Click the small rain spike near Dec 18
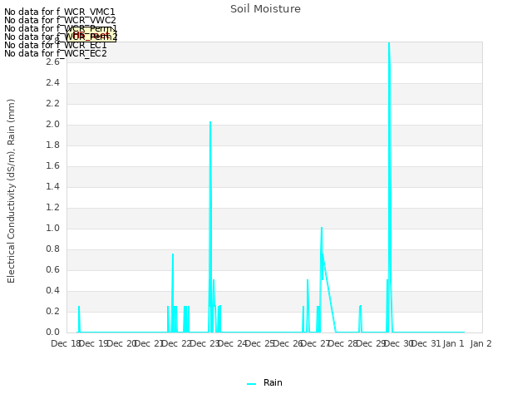 click(79, 307)
